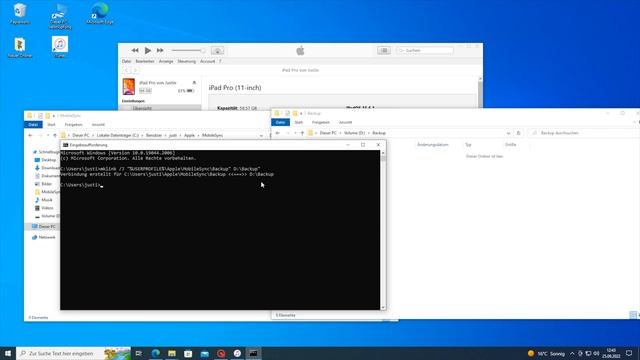The height and width of the screenshot is (360, 640).
Task: Open the iTunes Account menu
Action: point(207,61)
